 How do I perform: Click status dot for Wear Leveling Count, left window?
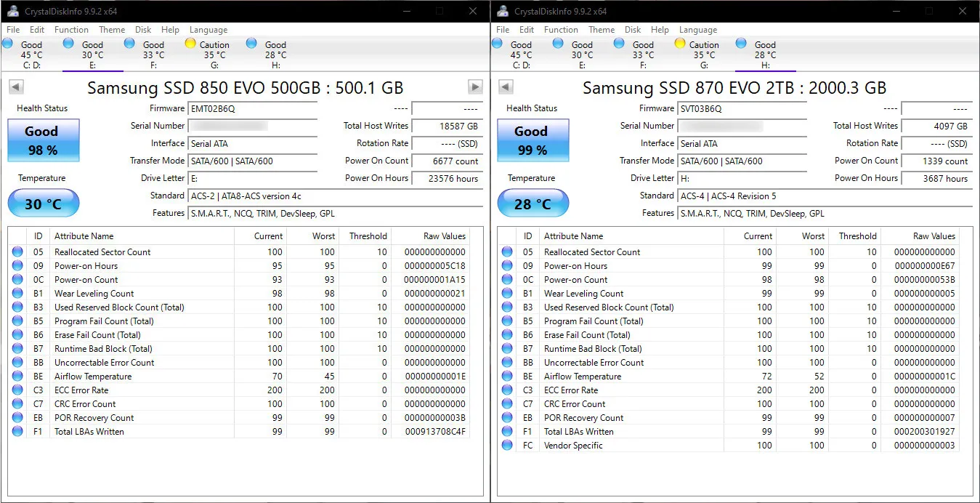(x=17, y=294)
